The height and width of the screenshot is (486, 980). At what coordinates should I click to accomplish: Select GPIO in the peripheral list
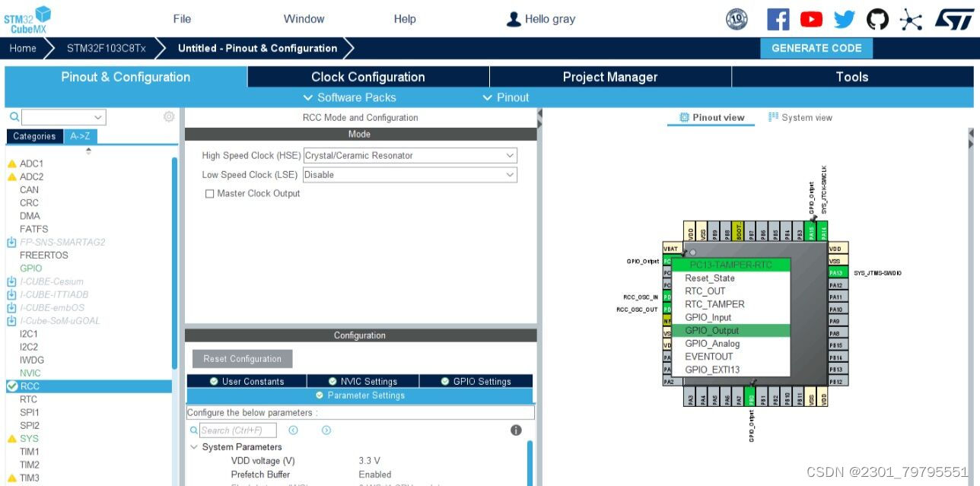[30, 268]
